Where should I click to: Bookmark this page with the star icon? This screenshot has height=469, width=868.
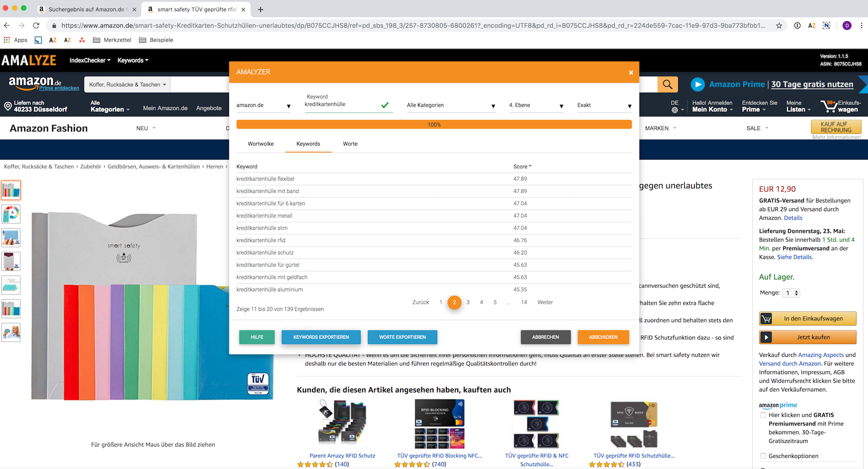tap(779, 26)
